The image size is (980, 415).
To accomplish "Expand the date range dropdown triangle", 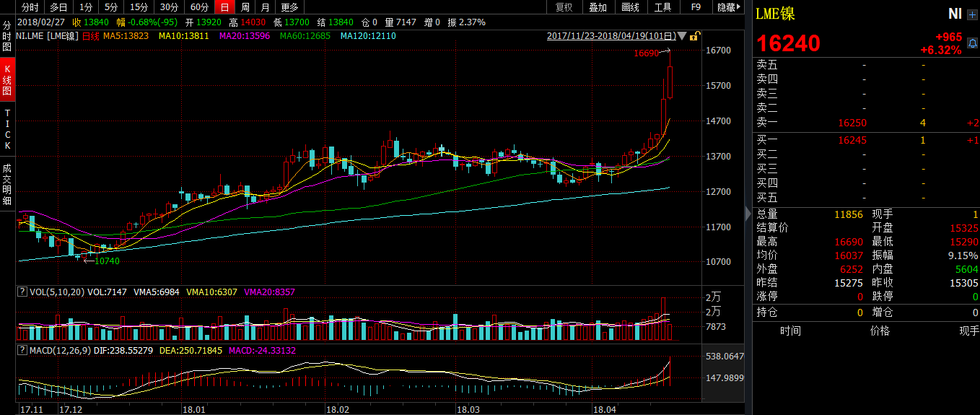I will 682,35.
